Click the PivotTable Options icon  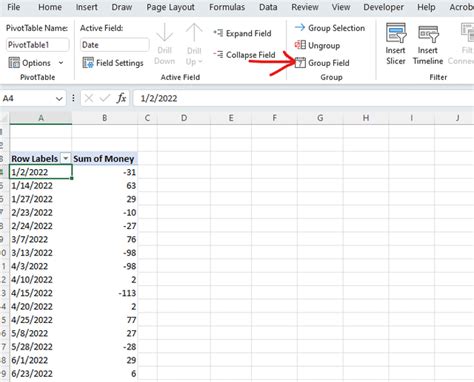14,63
